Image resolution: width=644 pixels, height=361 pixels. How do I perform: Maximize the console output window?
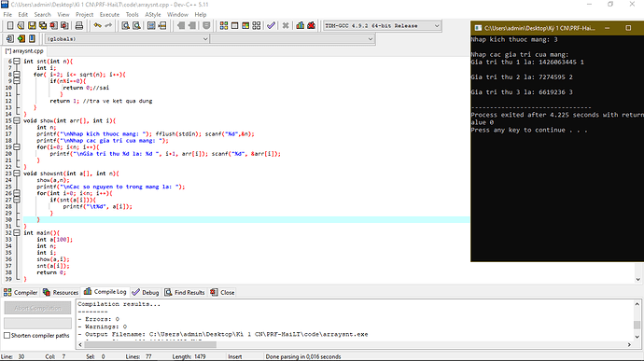(x=628, y=28)
